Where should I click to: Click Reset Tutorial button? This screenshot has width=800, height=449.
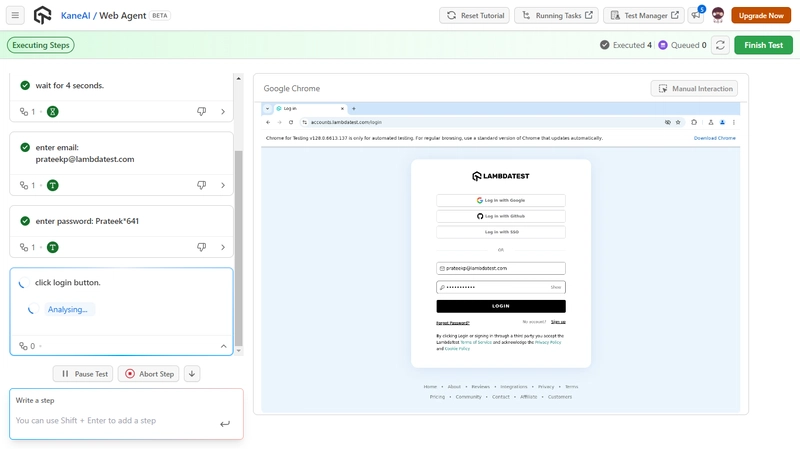pos(476,15)
